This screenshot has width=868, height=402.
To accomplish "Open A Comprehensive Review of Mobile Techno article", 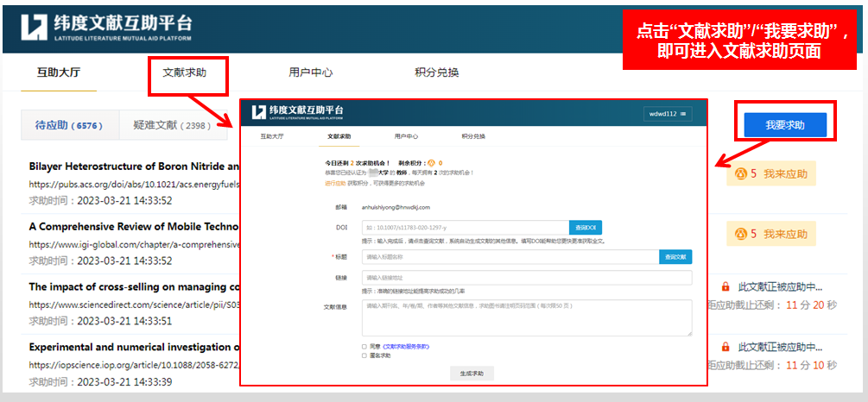I will [x=134, y=227].
